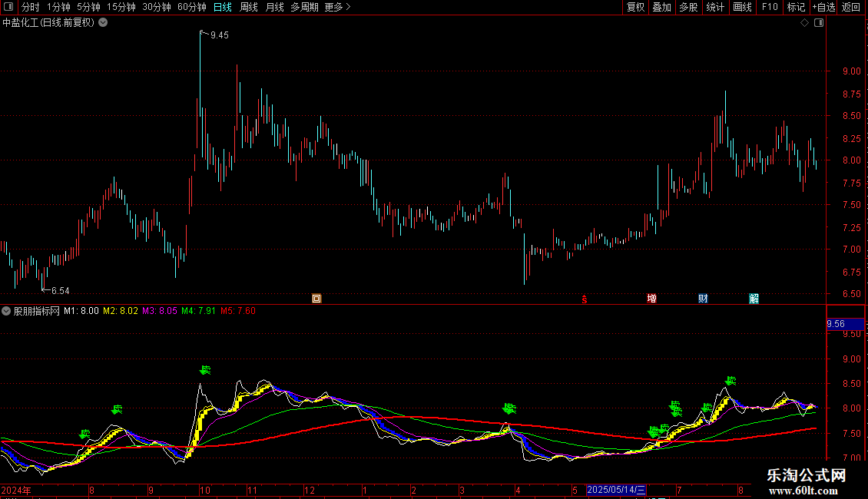Click the panel layout icon at top-left
This screenshot has height=499, width=868.
click(x=8, y=7)
